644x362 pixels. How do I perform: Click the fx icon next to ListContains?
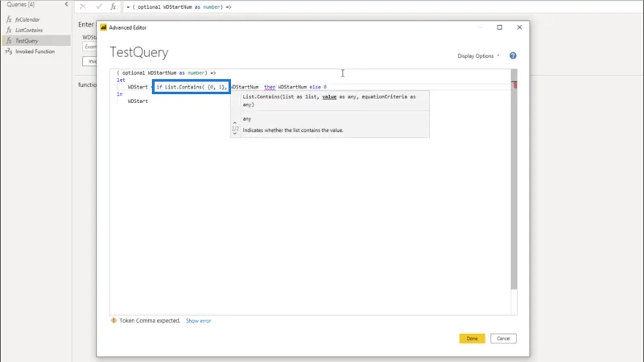(9, 31)
